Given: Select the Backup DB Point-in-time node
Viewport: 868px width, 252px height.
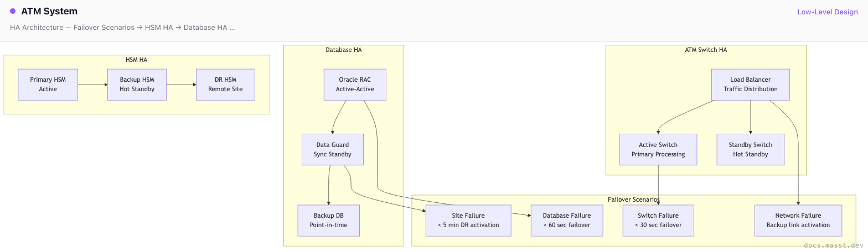Looking at the screenshot, I should 329,221.
